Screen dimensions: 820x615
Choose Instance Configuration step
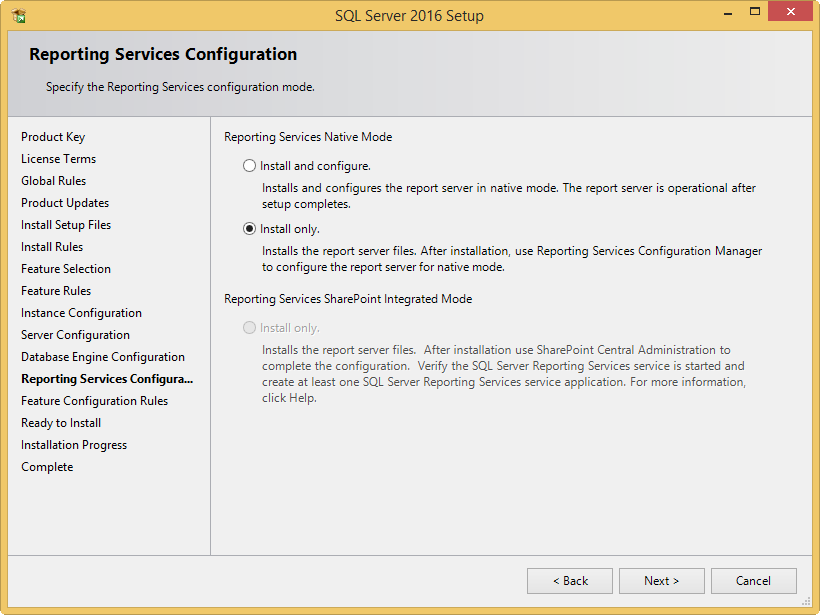point(82,313)
